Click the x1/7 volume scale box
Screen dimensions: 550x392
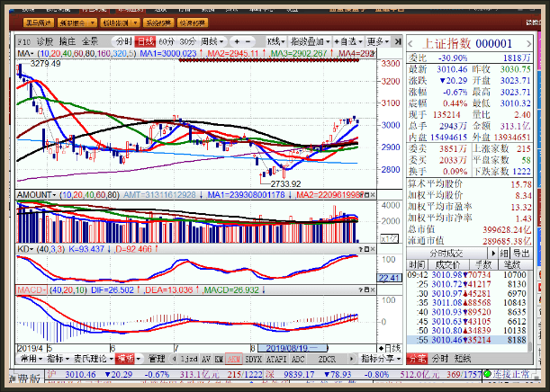[x=390, y=239]
